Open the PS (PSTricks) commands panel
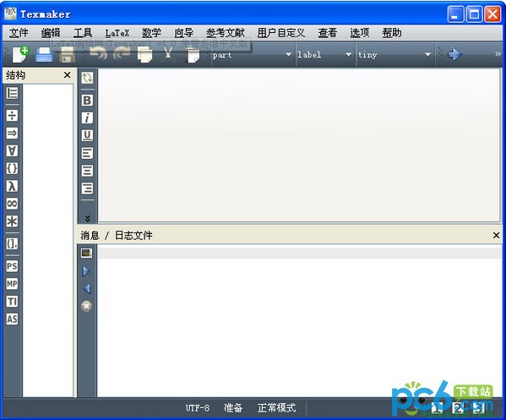The image size is (506, 420). tap(13, 266)
